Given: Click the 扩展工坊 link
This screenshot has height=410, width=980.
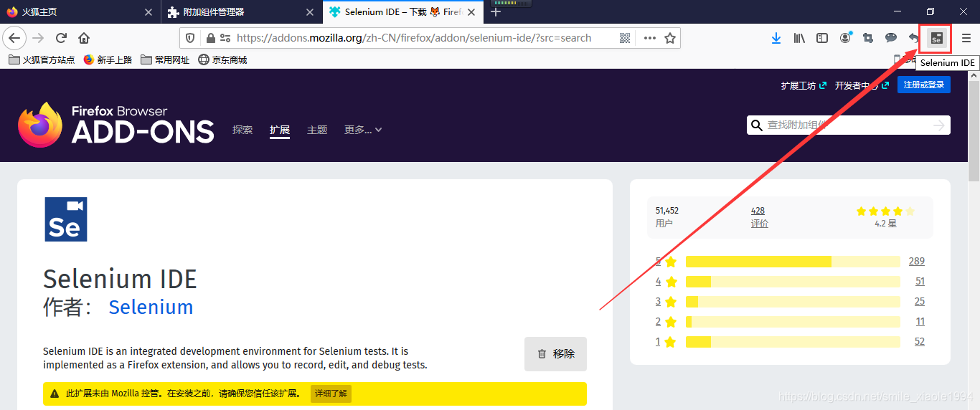Looking at the screenshot, I should (x=804, y=85).
